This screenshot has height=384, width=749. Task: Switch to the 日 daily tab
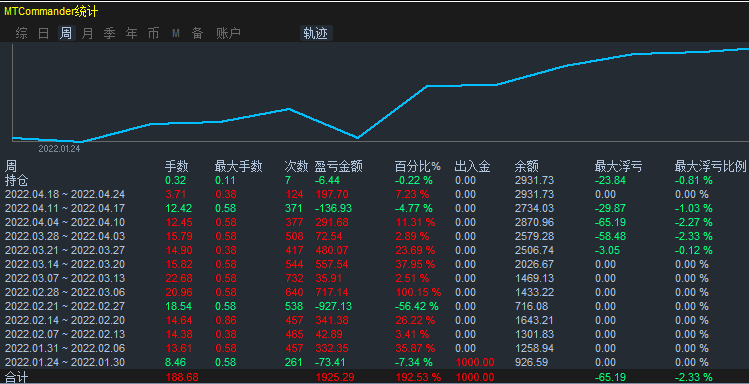(43, 33)
